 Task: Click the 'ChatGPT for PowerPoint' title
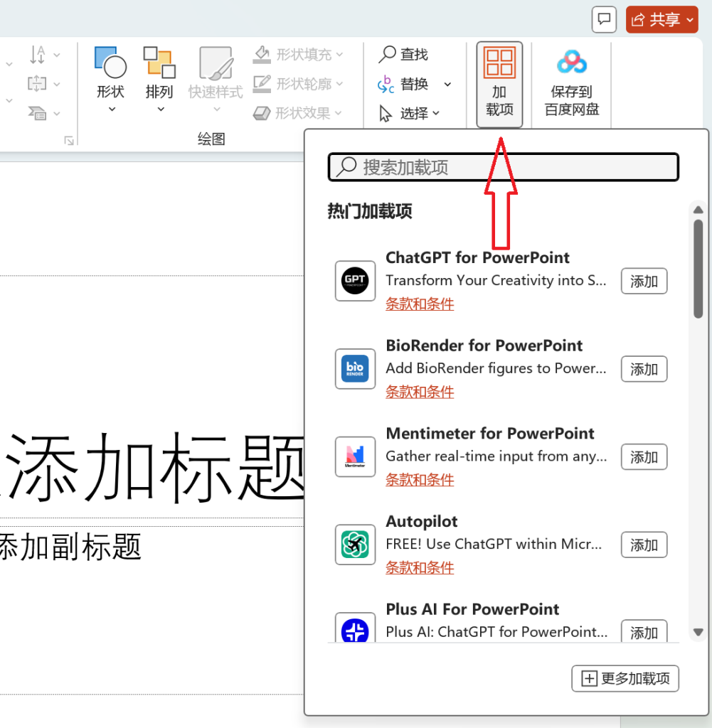[x=477, y=257]
